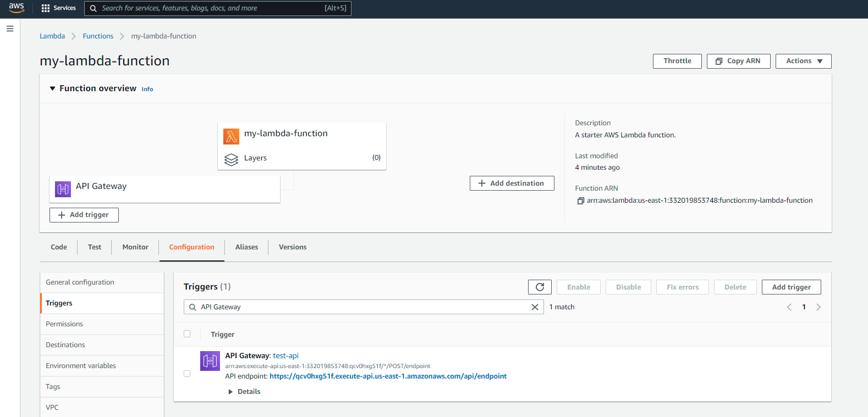
Task: Click the Add destination button
Action: pyautogui.click(x=512, y=184)
